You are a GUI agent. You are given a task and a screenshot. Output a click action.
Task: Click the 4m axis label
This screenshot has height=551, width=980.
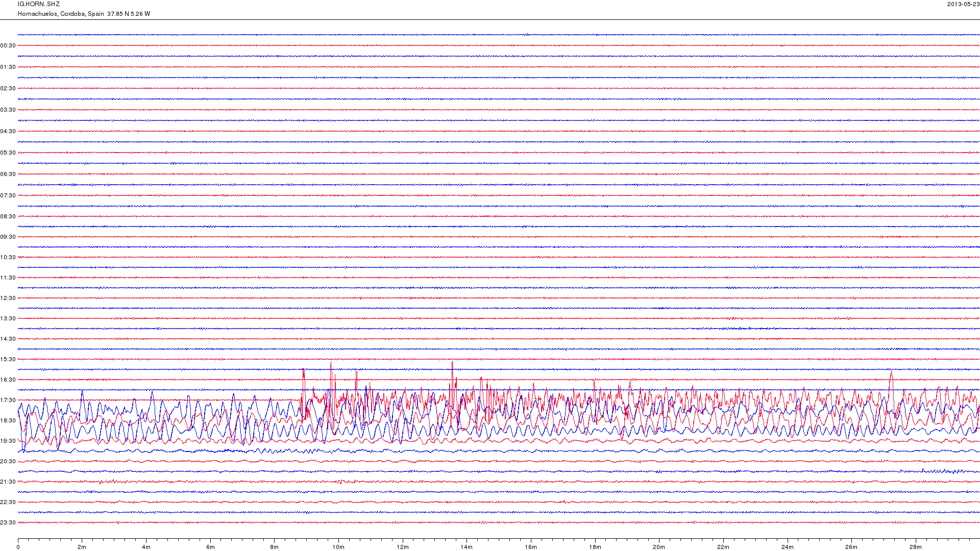[x=146, y=547]
